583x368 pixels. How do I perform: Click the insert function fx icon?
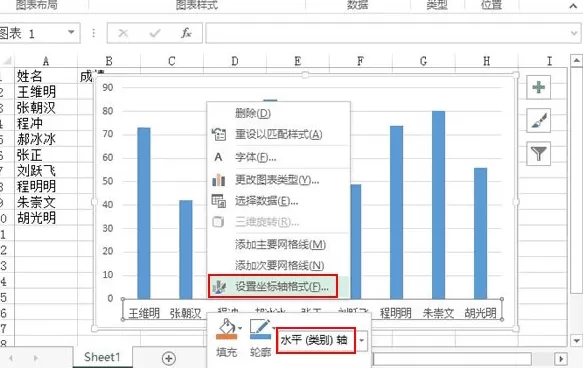pos(186,33)
